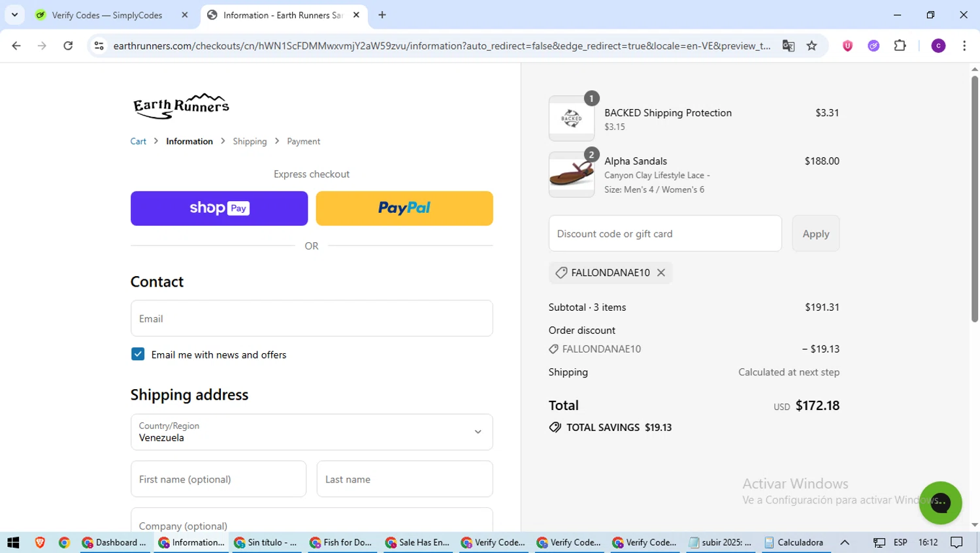Open the Windows Start menu

pyautogui.click(x=13, y=543)
